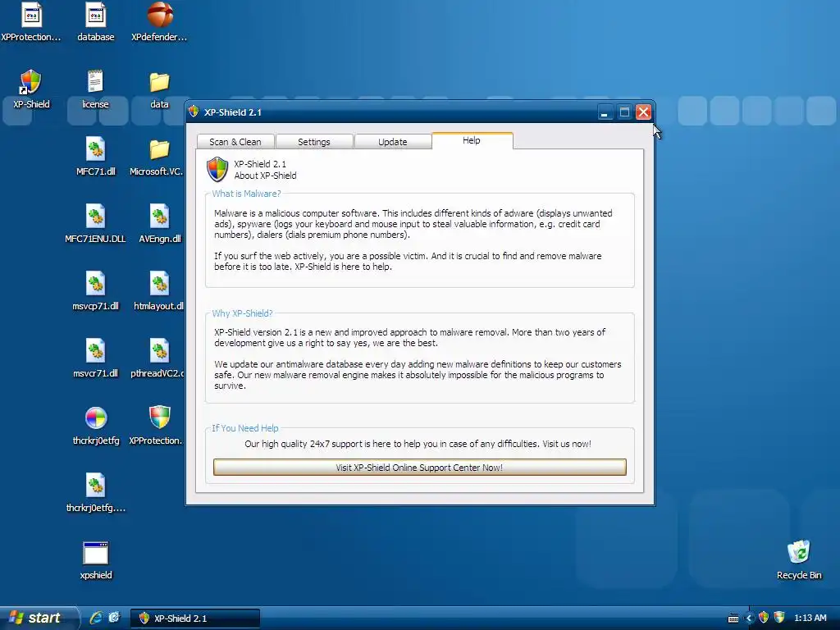Maximize the XP-Shield 2.1 window
This screenshot has height=630, width=840.
click(624, 112)
